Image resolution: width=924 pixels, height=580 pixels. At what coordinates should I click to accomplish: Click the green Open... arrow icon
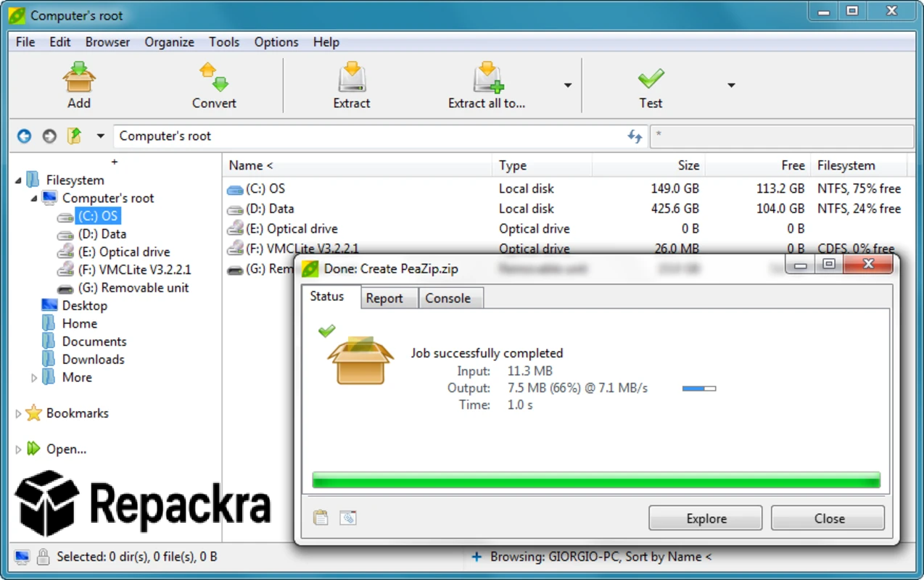[33, 449]
